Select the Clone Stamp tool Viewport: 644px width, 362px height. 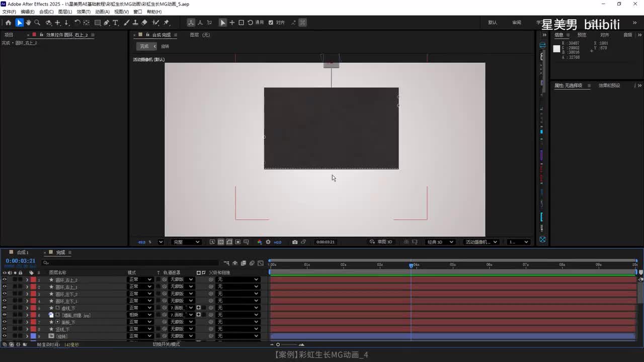[x=135, y=23]
